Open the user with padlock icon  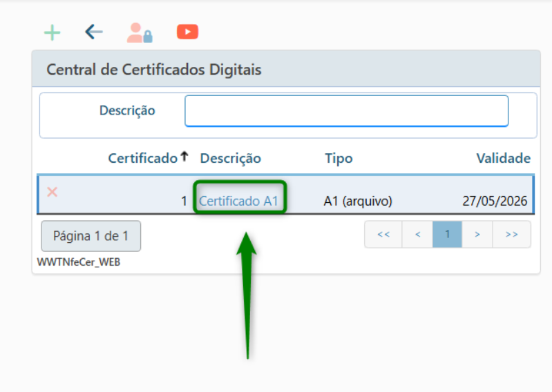click(139, 32)
